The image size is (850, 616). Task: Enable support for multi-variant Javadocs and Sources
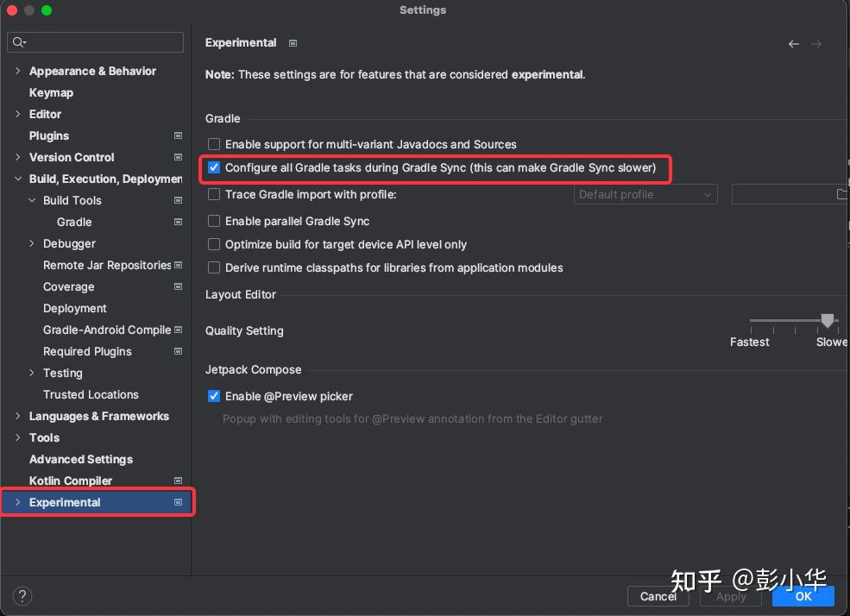pyautogui.click(x=213, y=144)
